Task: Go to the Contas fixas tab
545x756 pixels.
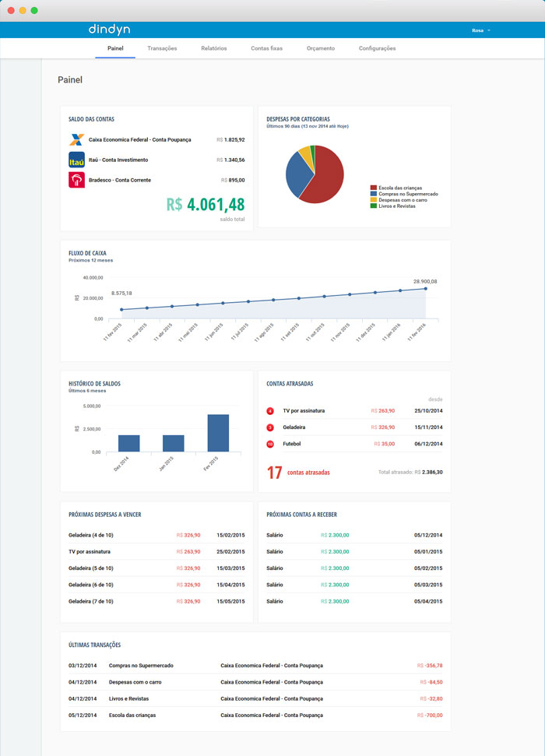Action: 267,48
